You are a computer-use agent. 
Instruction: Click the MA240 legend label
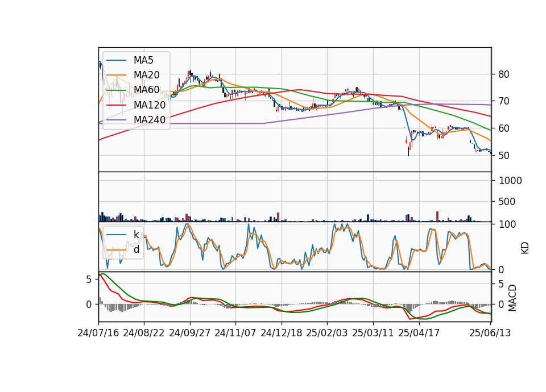(150, 120)
